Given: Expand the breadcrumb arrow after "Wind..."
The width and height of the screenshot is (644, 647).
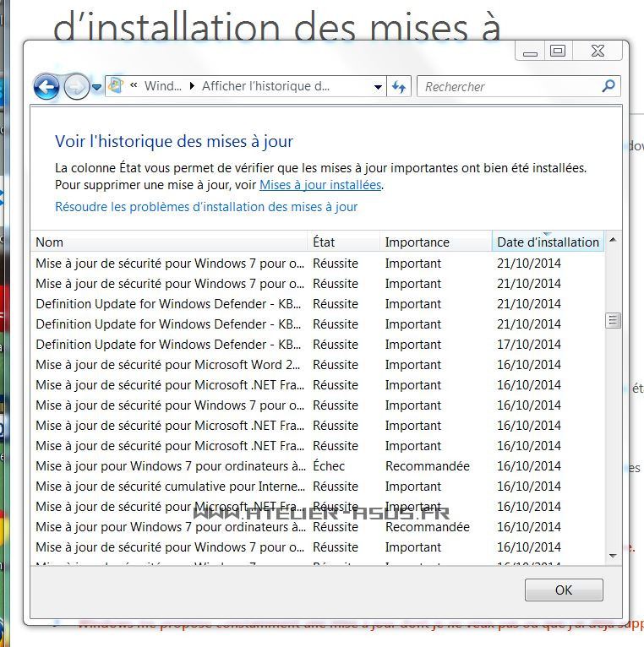Looking at the screenshot, I should [x=192, y=86].
